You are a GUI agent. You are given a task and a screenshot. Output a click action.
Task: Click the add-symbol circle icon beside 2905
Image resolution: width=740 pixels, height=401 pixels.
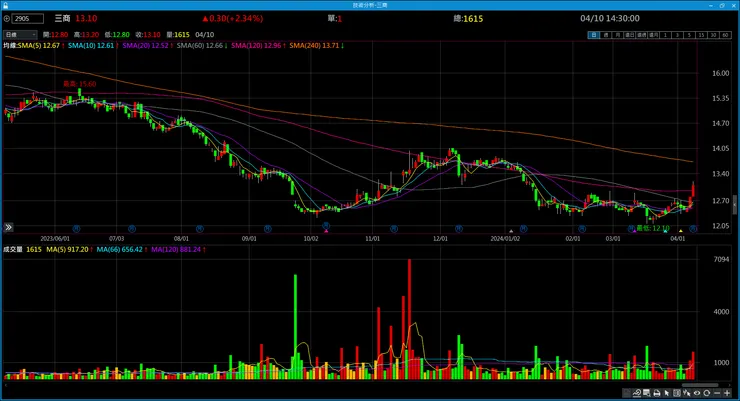point(7,18)
